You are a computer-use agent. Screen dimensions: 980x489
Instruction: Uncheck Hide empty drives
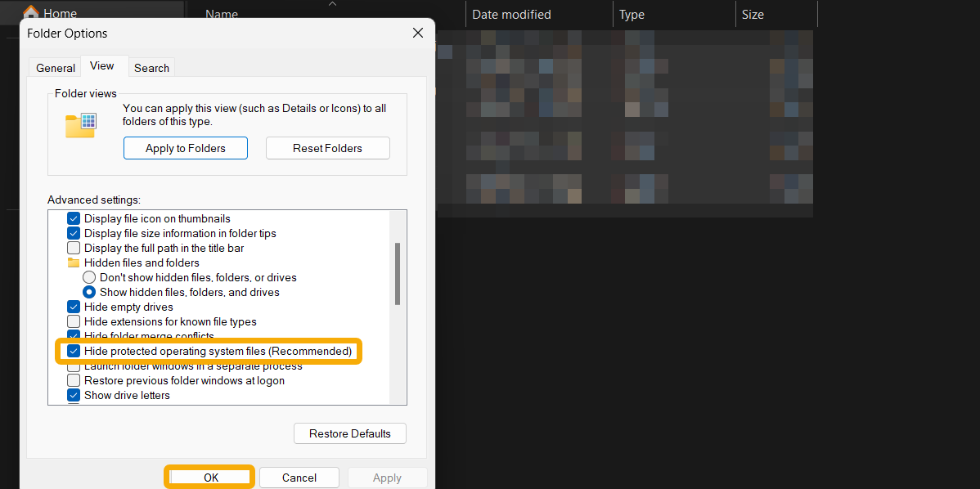(x=73, y=307)
